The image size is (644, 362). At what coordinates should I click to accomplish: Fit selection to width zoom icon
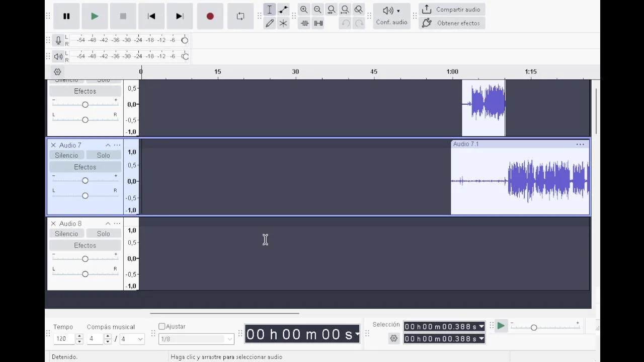[x=331, y=10]
